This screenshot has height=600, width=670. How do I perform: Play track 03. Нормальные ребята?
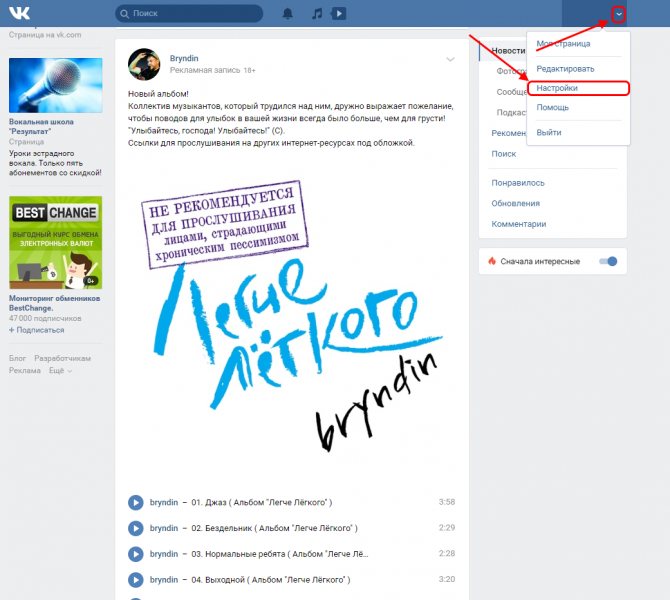[135, 554]
